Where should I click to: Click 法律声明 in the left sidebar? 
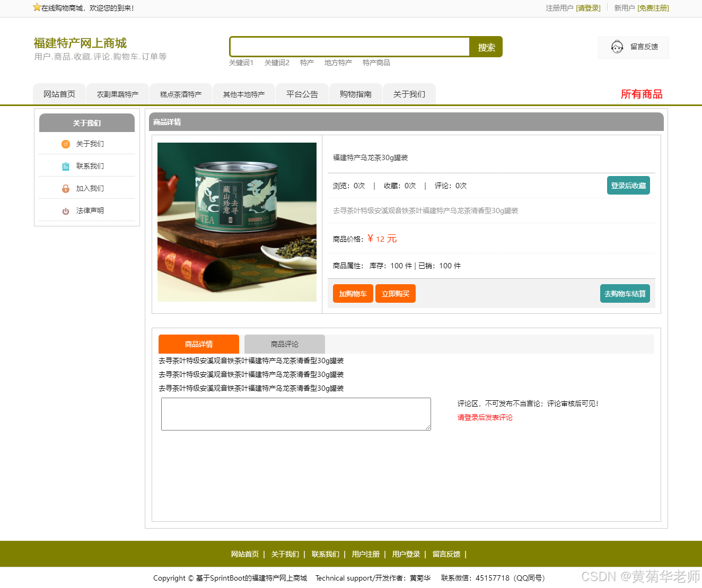(90, 210)
